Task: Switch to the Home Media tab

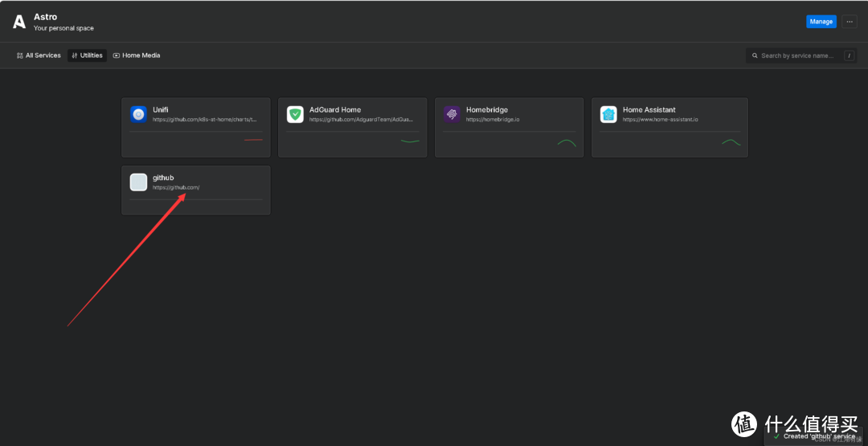Action: (137, 55)
